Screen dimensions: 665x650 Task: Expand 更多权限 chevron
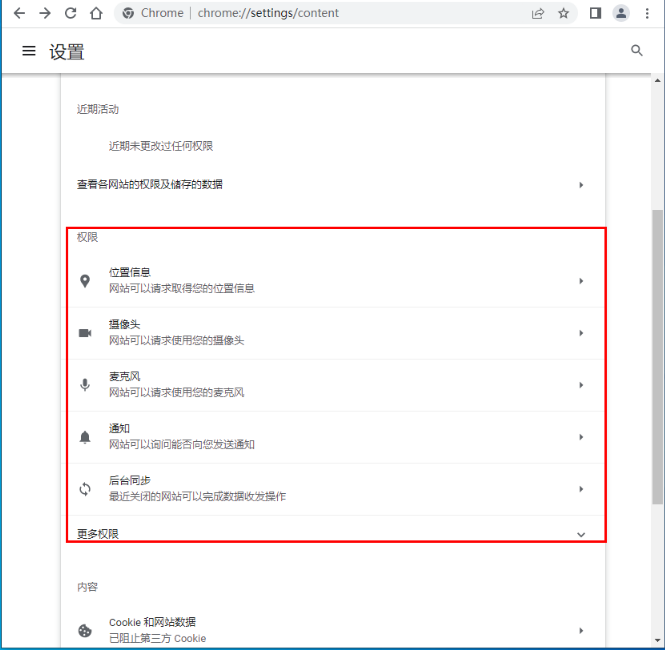click(x=581, y=534)
